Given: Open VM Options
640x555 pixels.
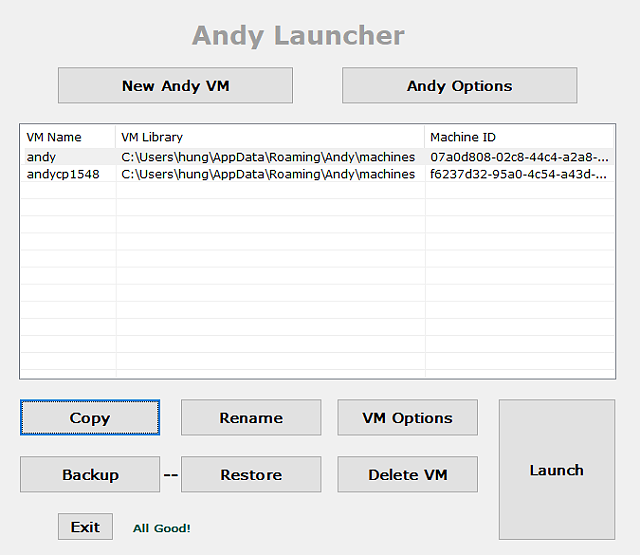Looking at the screenshot, I should click(x=407, y=417).
